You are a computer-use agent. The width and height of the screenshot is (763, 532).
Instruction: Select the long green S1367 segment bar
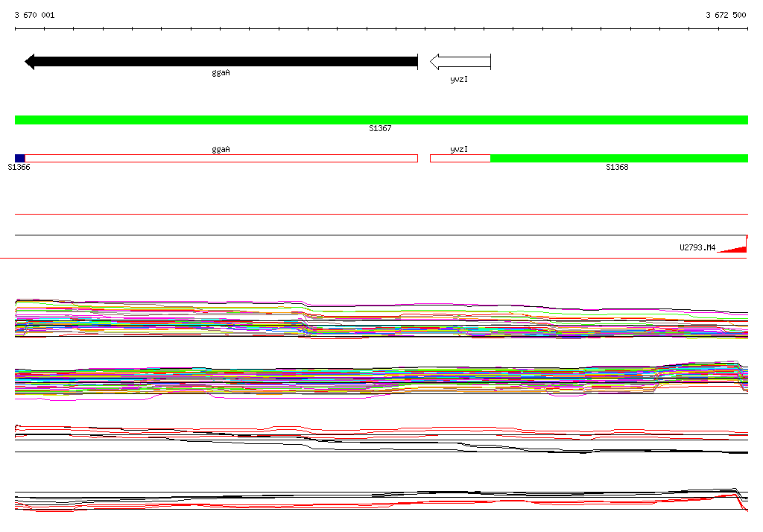click(x=381, y=120)
